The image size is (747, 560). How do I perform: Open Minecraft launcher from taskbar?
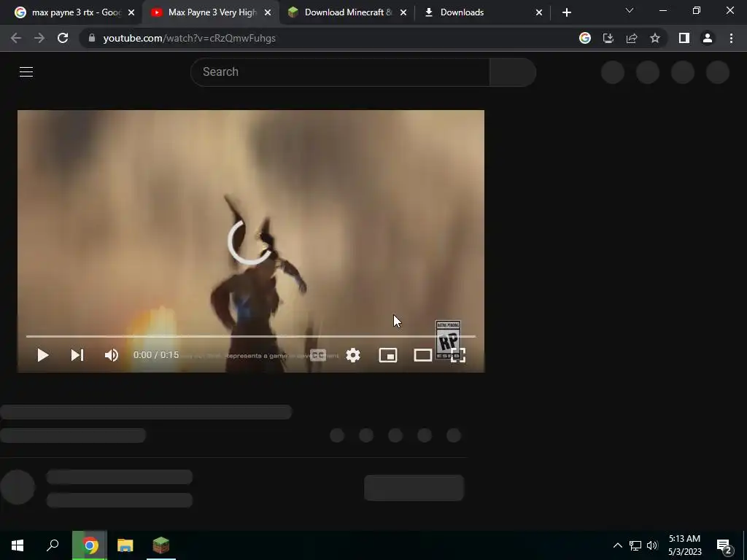point(161,545)
